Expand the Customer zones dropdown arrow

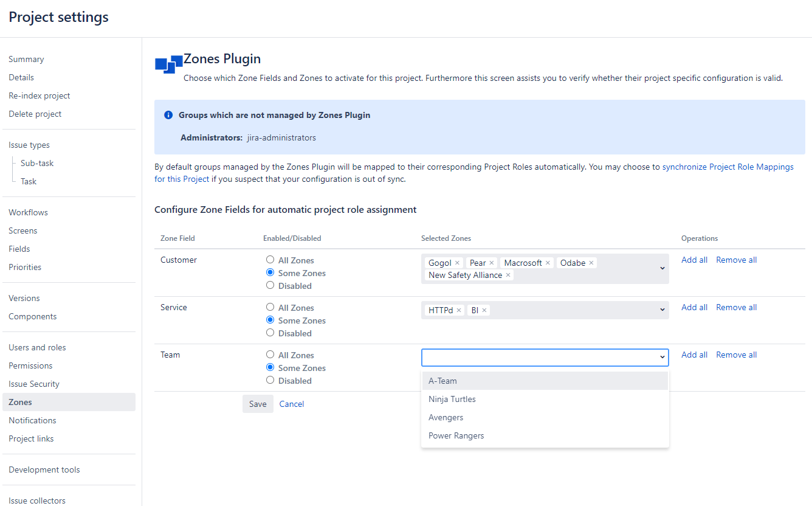[x=662, y=268]
